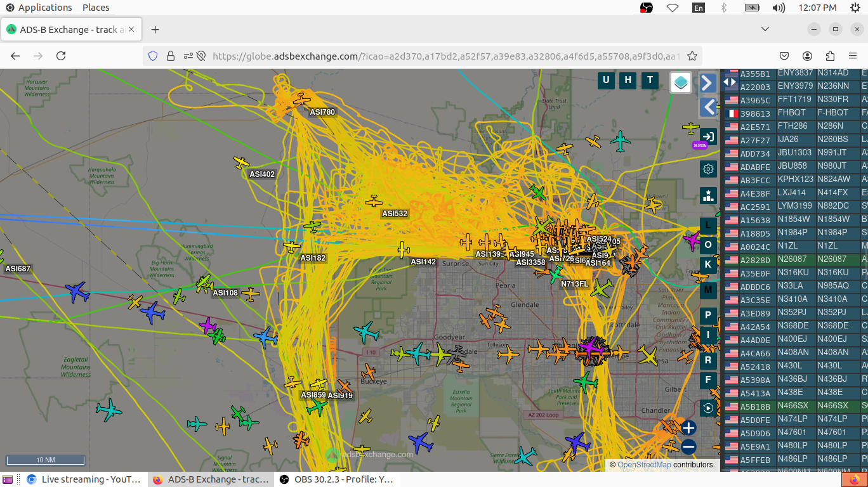Select the highlighted N466SX table row
This screenshot has height=487, width=868.
click(796, 406)
